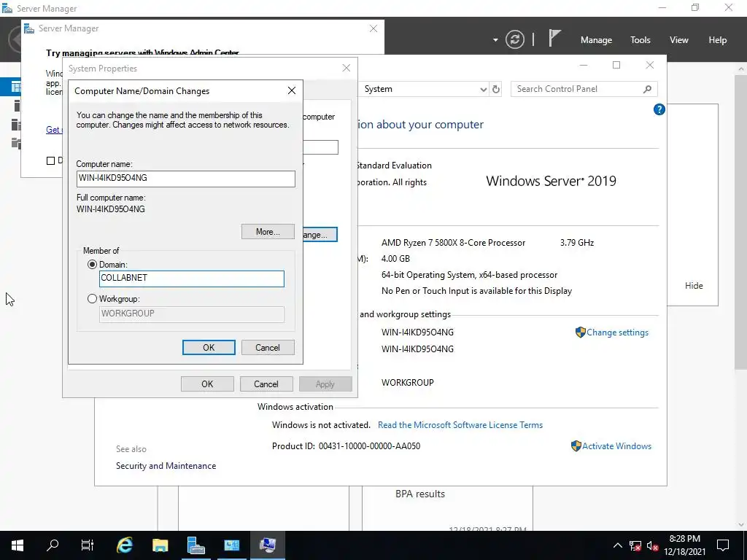This screenshot has width=747, height=560.
Task: Open the Manage menu
Action: pyautogui.click(x=596, y=40)
